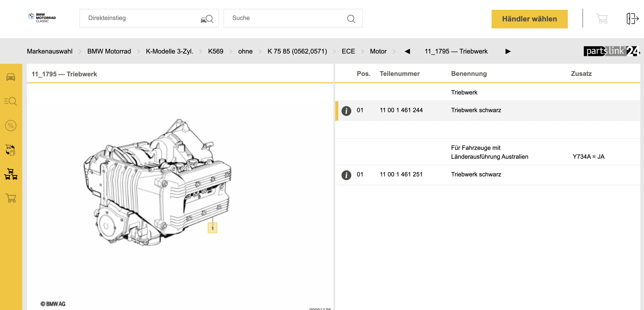
Task: Click the Händler wählen button
Action: click(x=529, y=19)
